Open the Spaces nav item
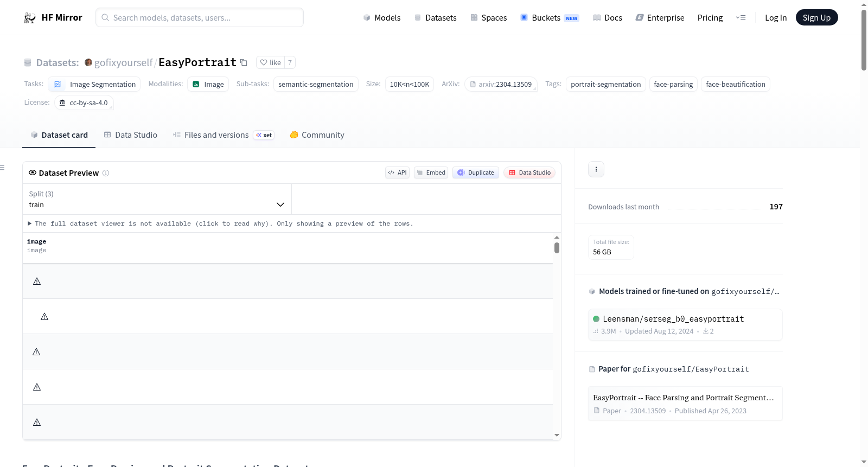This screenshot has width=868, height=467. point(489,18)
